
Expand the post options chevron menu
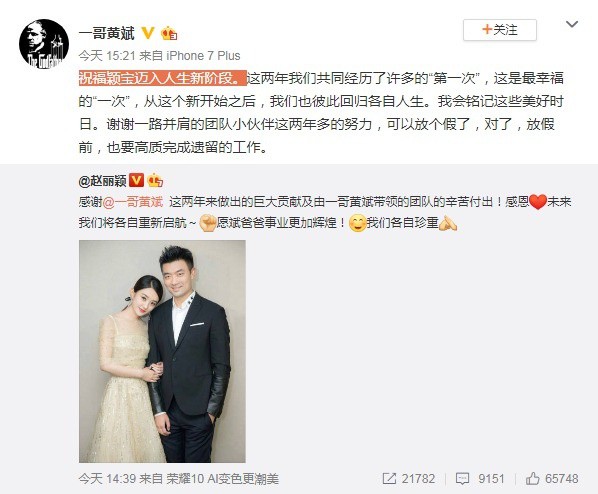[x=572, y=25]
